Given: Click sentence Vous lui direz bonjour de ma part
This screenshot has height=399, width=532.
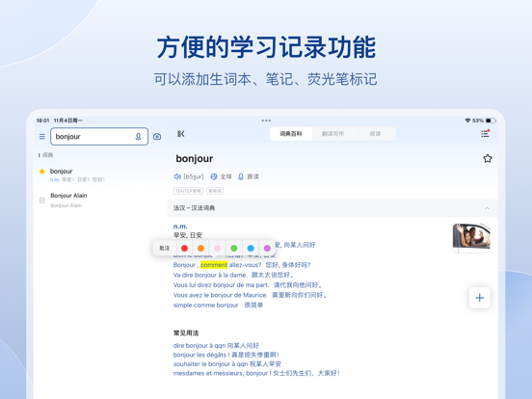Looking at the screenshot, I should click(221, 285).
